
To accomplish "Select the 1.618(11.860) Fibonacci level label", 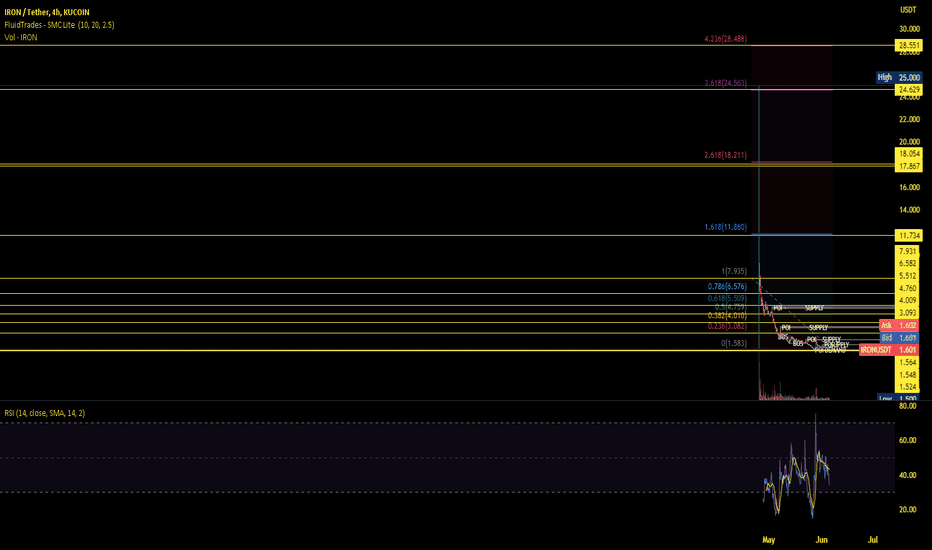I will pyautogui.click(x=725, y=227).
